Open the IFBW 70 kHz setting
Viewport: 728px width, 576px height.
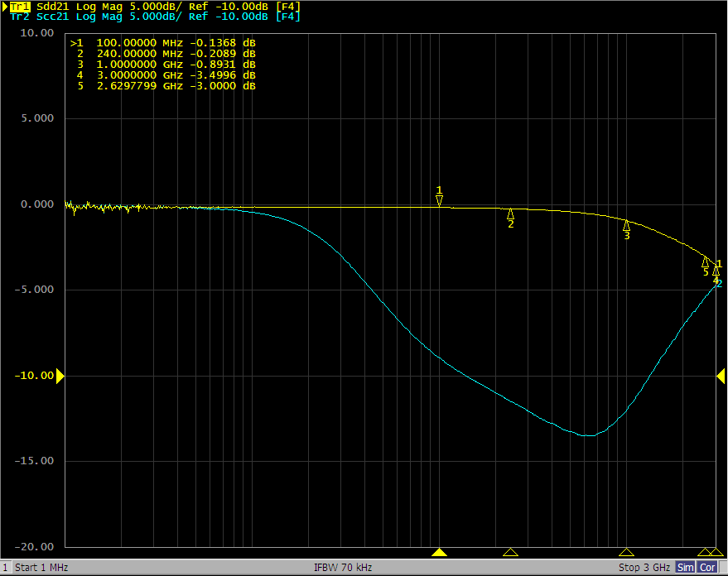(x=342, y=568)
